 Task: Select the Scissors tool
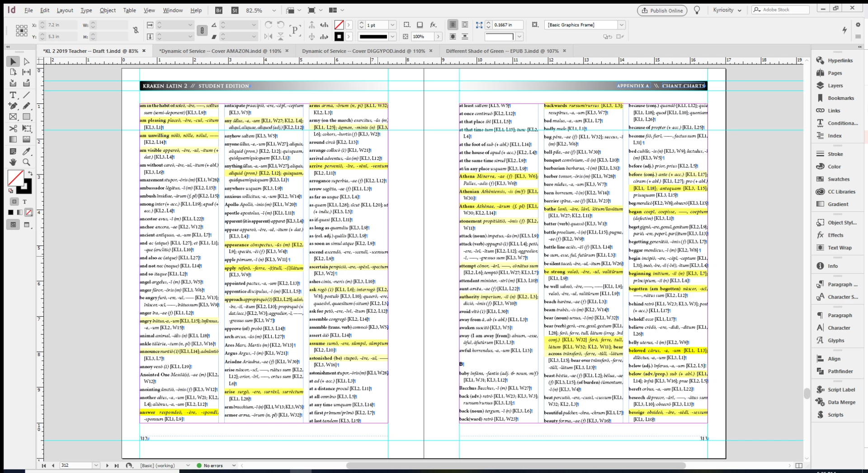13,129
